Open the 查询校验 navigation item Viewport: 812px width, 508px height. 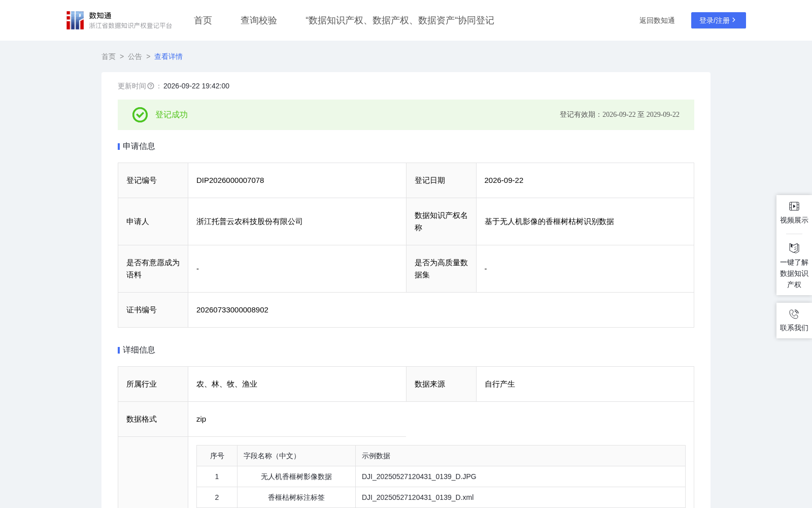[259, 20]
